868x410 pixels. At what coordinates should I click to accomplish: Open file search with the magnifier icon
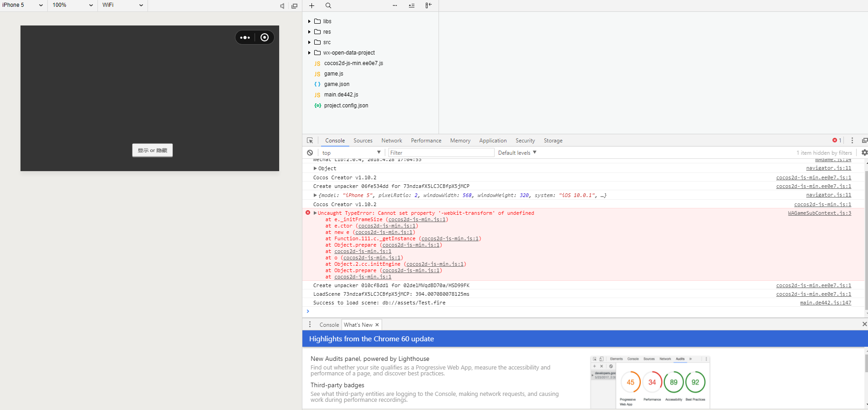click(328, 6)
